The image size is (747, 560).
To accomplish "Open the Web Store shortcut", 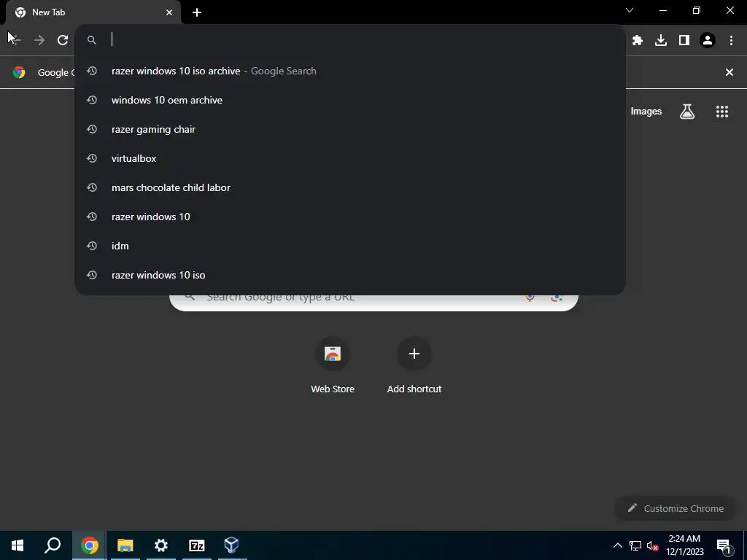I will pos(333,366).
